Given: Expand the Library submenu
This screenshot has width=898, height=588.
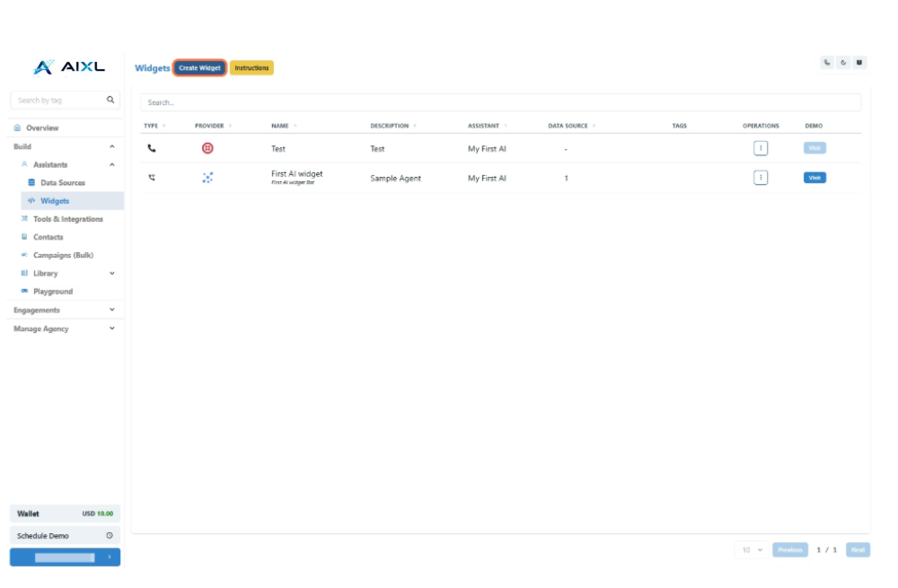Looking at the screenshot, I should click(x=111, y=273).
